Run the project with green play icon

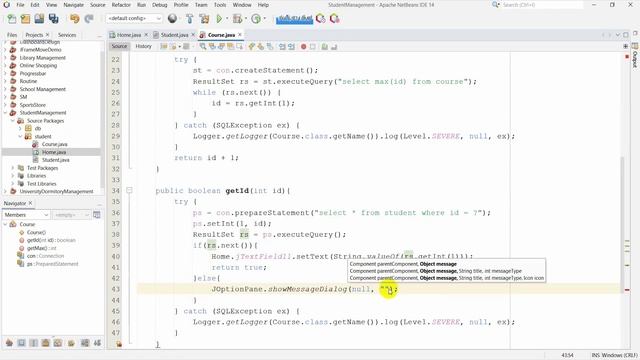(x=220, y=18)
